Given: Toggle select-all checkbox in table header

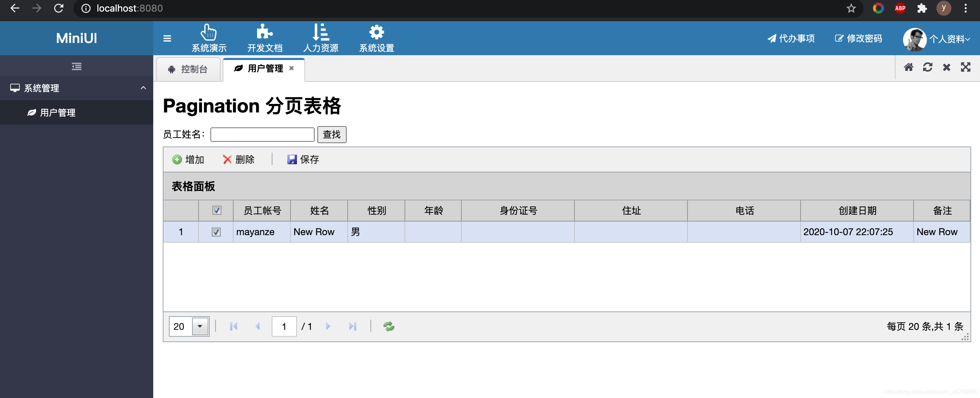Looking at the screenshot, I should coord(217,211).
